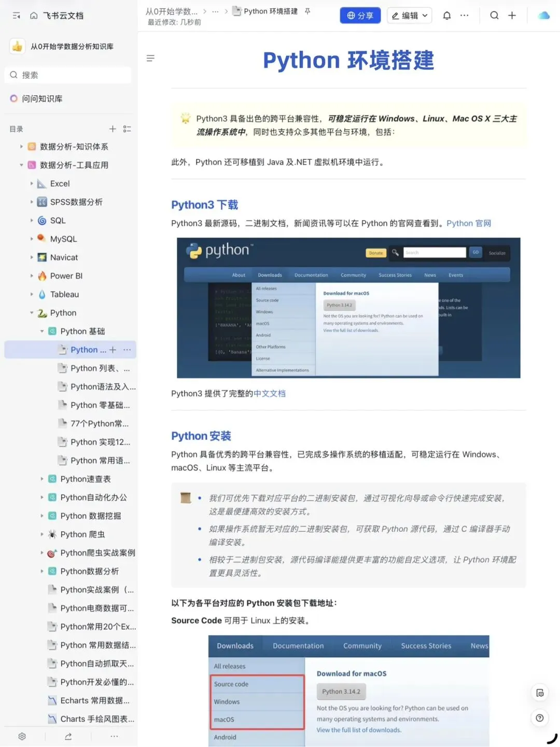Viewport: 560px width, 747px height.
Task: Open 77个Python常... page
Action: [x=100, y=423]
